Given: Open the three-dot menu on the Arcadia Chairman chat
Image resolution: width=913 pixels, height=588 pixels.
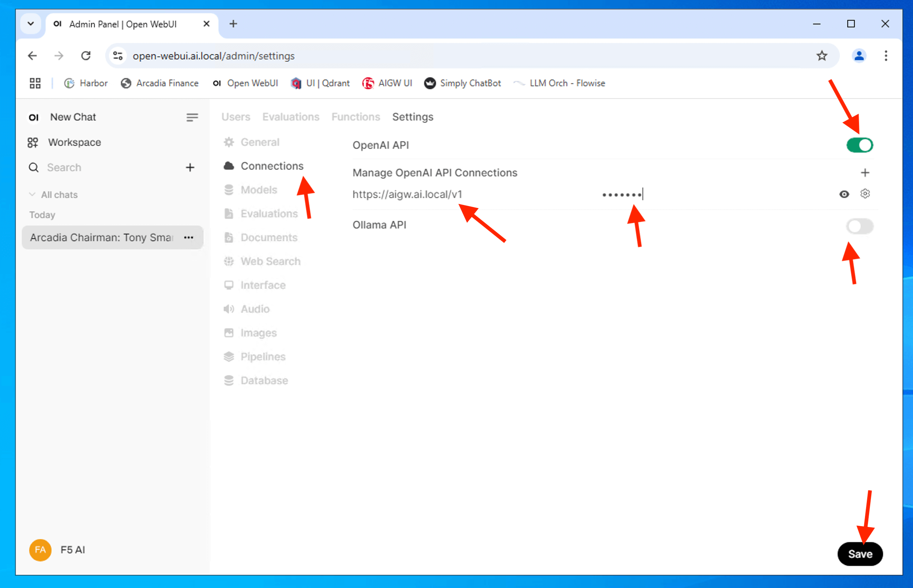Looking at the screenshot, I should click(x=189, y=237).
